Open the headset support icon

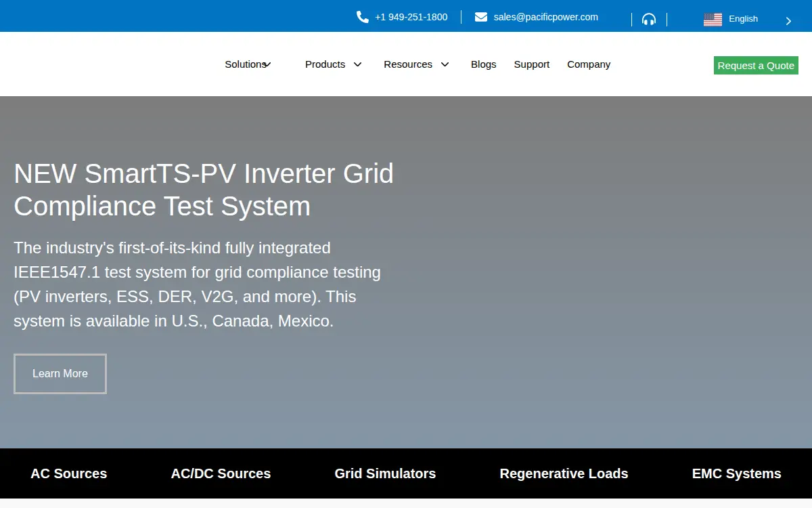(649, 19)
